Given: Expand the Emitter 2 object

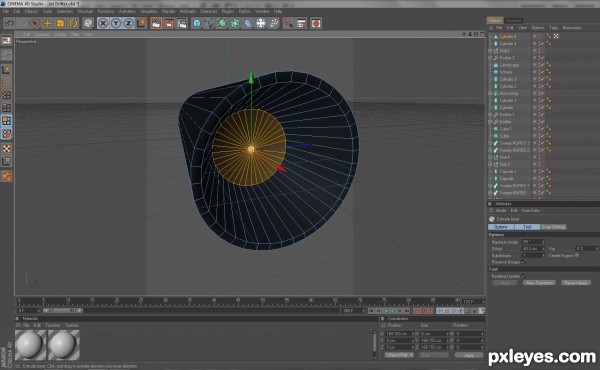Looking at the screenshot, I should pos(491,58).
